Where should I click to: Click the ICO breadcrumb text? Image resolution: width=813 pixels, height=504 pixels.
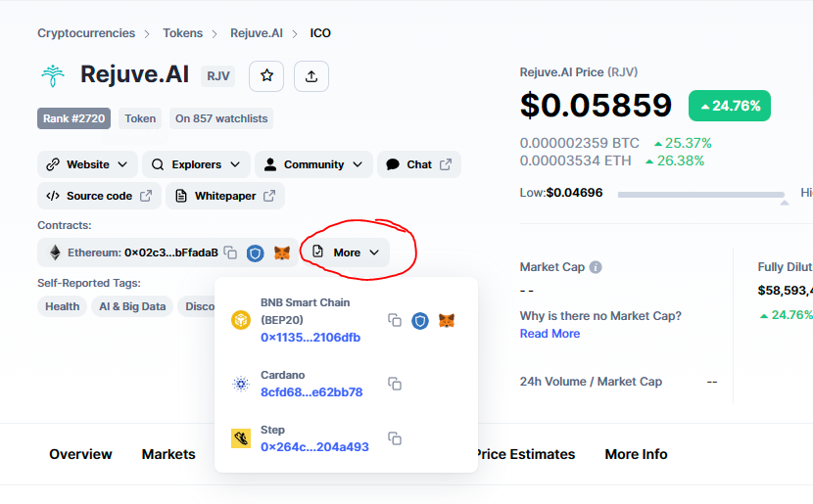320,33
